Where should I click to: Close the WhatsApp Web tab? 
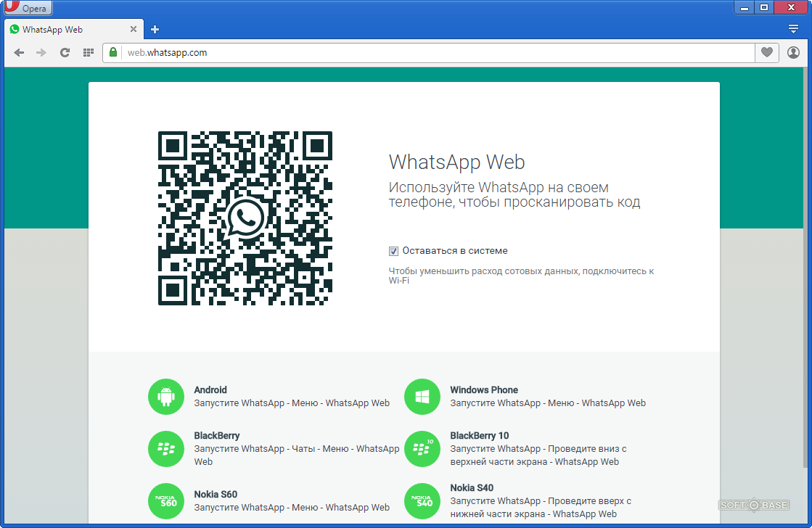(x=133, y=30)
